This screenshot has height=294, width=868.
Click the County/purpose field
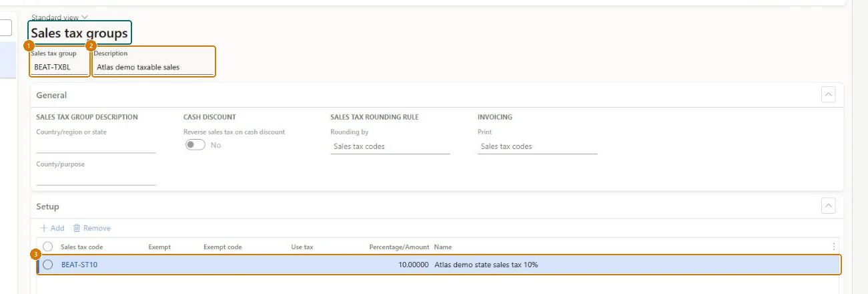click(x=96, y=178)
